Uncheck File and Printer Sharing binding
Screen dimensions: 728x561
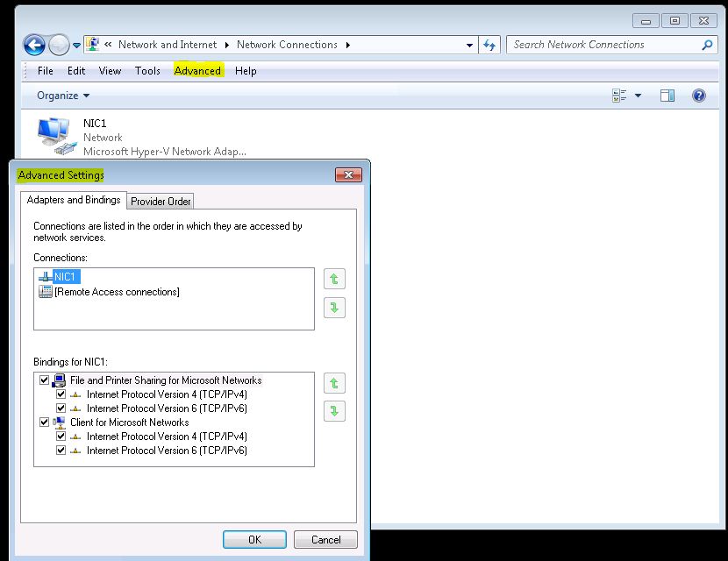[x=44, y=380]
